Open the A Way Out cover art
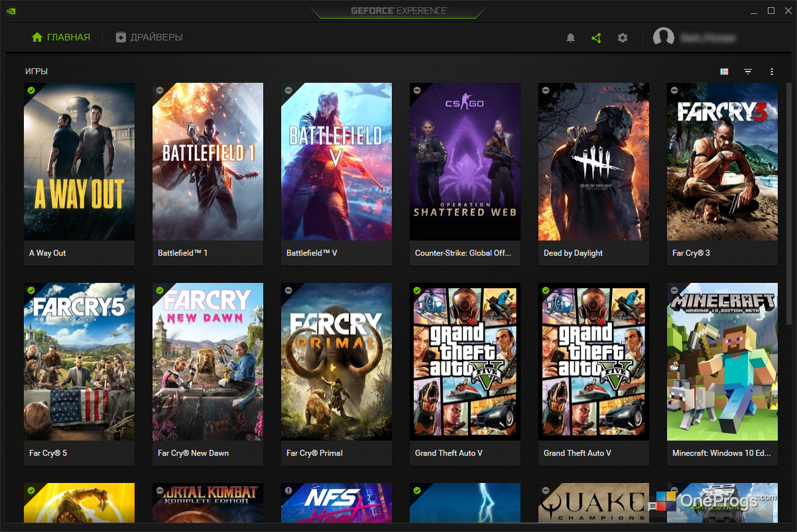 79,162
